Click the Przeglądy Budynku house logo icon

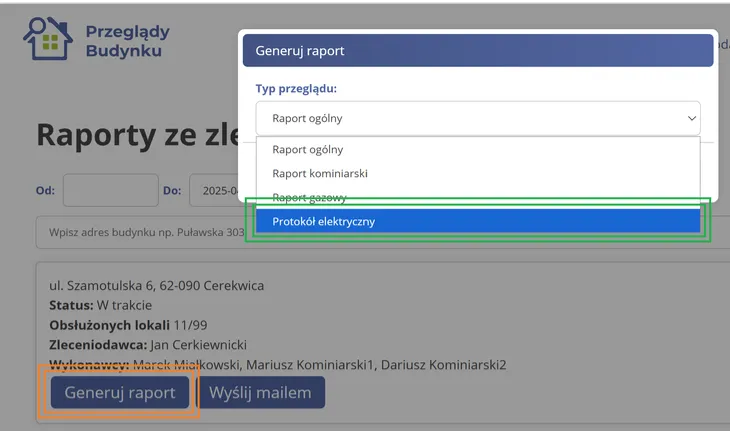coord(48,38)
